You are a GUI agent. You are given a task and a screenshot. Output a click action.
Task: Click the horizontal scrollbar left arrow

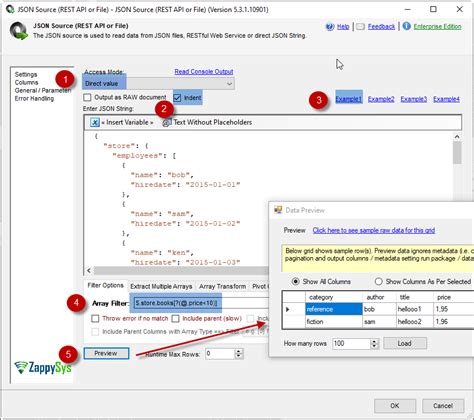89,270
